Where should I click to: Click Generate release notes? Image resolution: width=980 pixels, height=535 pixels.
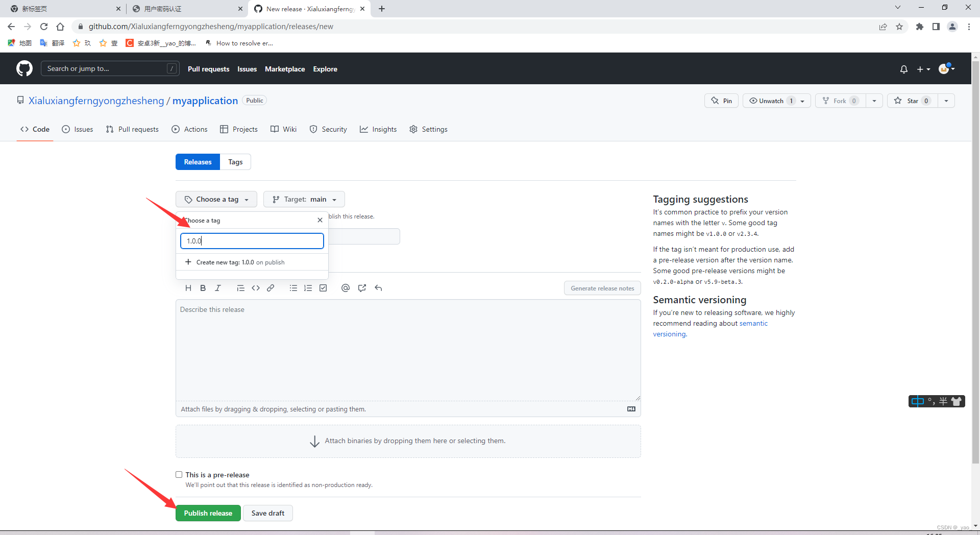coord(602,288)
